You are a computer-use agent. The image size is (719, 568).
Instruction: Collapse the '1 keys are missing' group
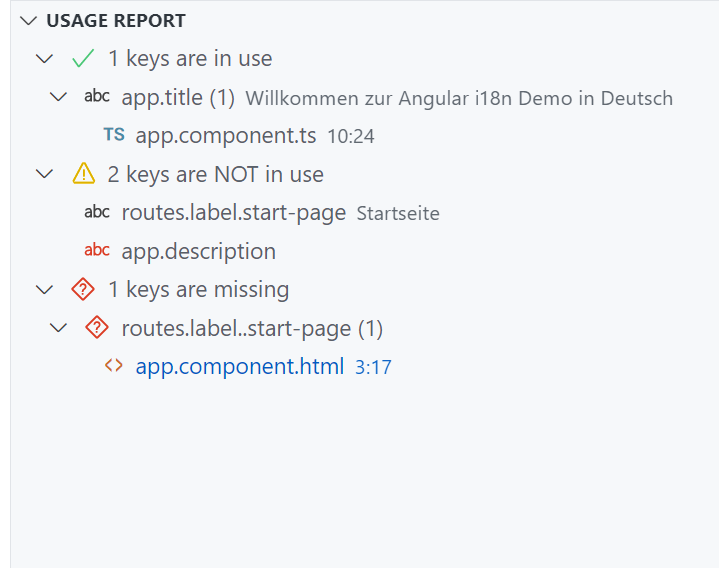point(44,290)
